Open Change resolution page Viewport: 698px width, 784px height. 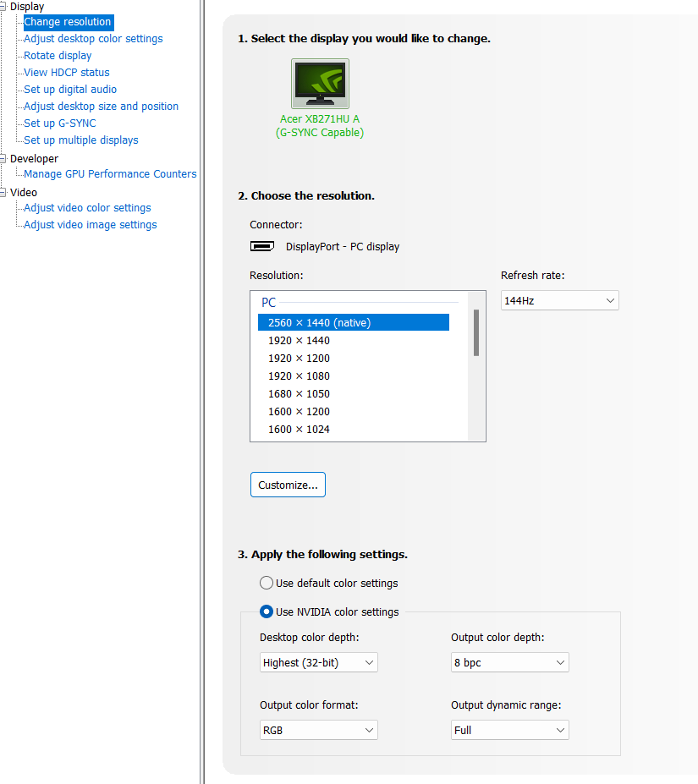(x=69, y=22)
